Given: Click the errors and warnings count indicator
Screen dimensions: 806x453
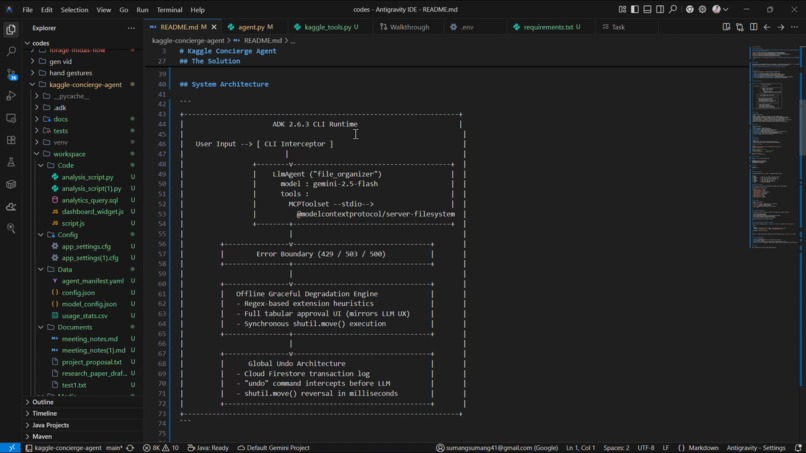Looking at the screenshot, I should [161, 448].
